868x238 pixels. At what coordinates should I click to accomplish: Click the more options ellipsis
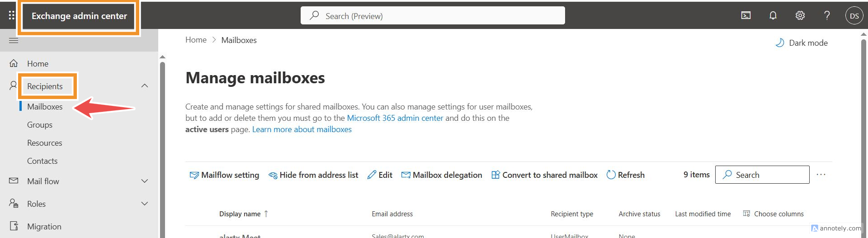tap(821, 175)
